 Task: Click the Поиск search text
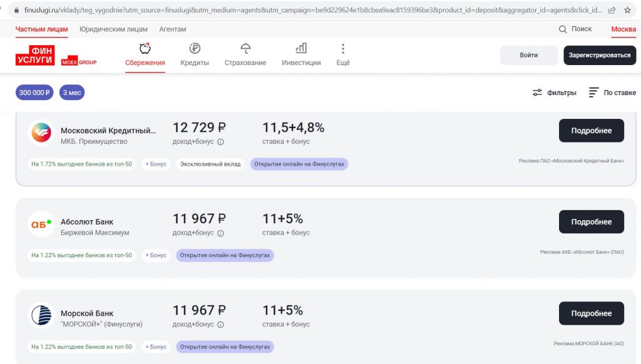pos(582,29)
